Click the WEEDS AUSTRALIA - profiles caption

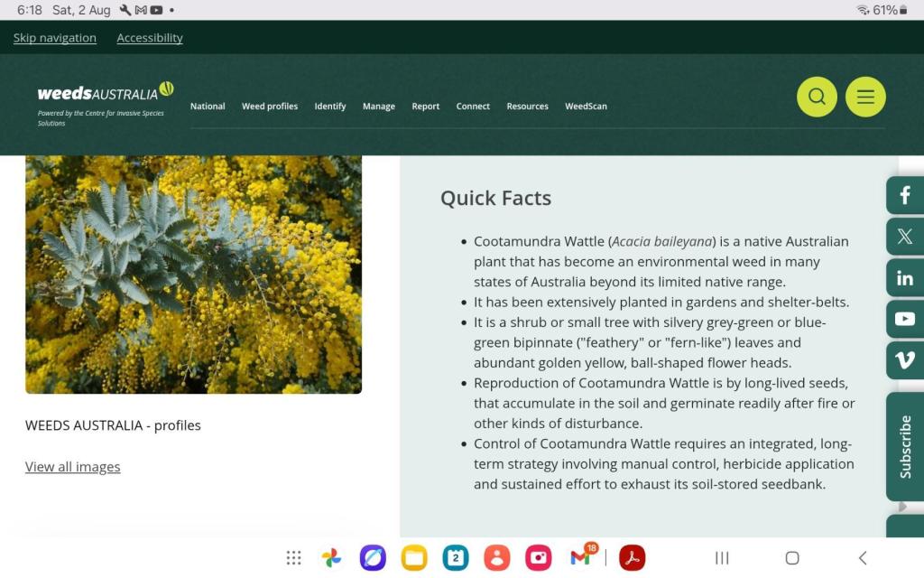coord(113,425)
